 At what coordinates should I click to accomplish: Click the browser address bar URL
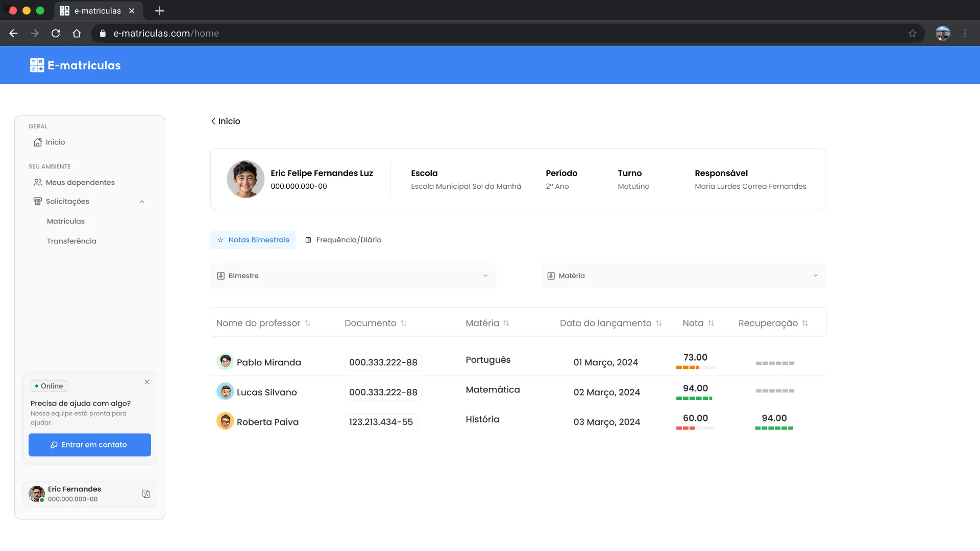(166, 33)
